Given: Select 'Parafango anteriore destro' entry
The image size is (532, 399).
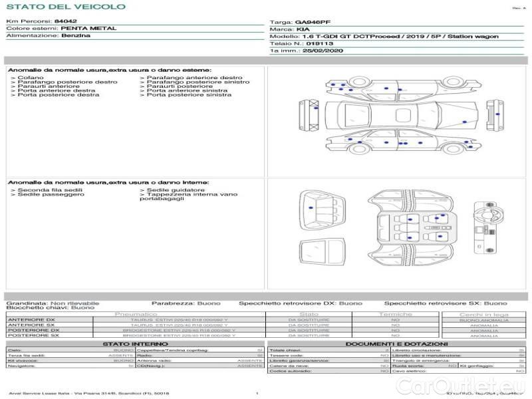Looking at the screenshot, I should [x=194, y=78].
